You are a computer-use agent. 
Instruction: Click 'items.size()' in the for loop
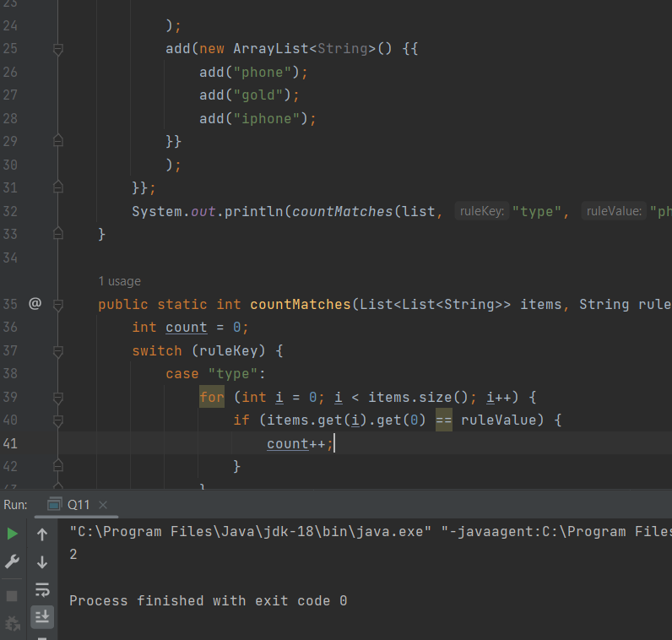pyautogui.click(x=418, y=397)
